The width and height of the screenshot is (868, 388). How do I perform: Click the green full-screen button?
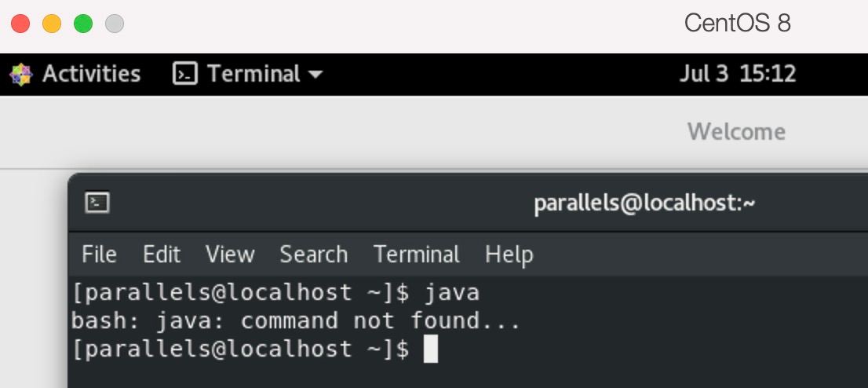[83, 24]
